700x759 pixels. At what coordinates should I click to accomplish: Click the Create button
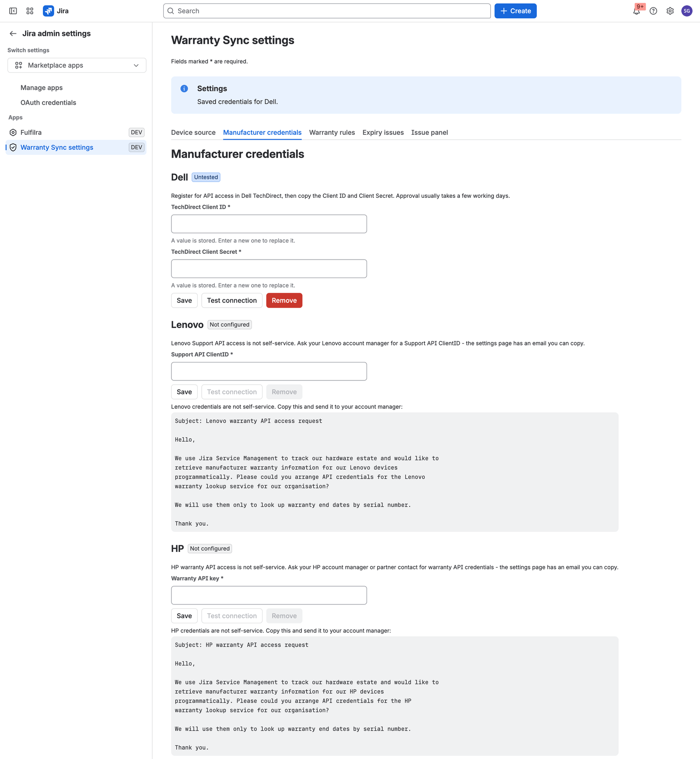point(515,11)
